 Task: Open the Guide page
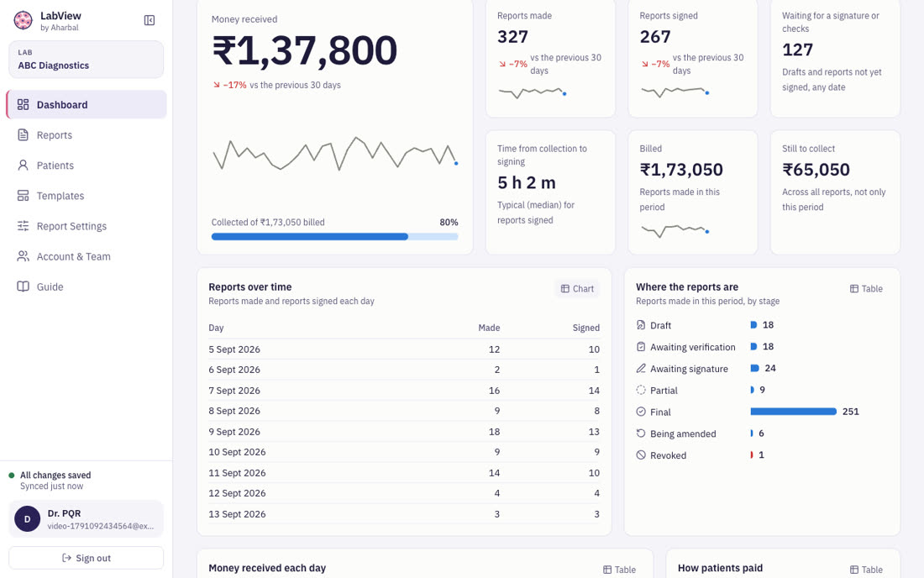click(x=87, y=287)
